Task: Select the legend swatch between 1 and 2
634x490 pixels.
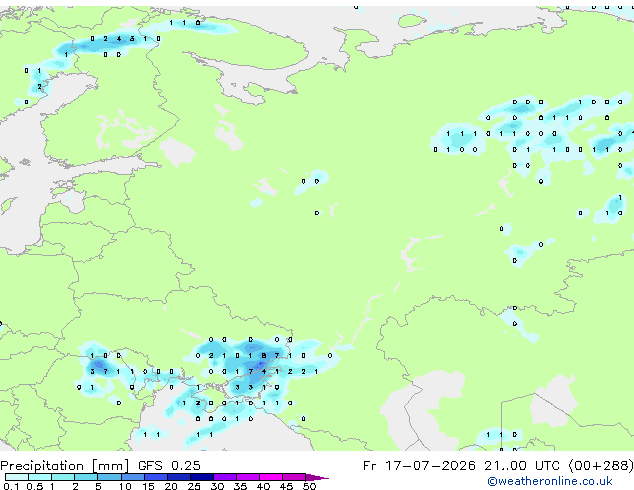Action: 63,477
